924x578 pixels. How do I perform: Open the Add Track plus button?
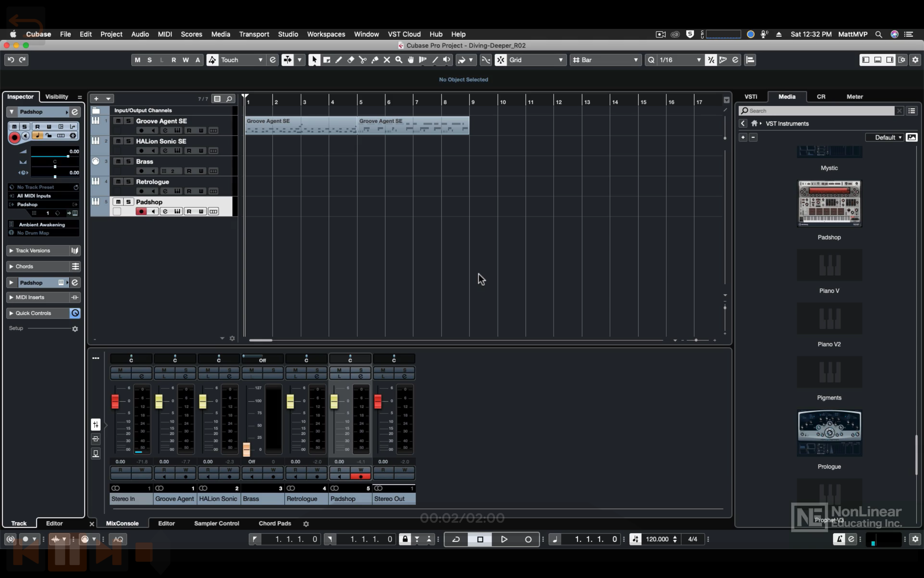point(96,99)
